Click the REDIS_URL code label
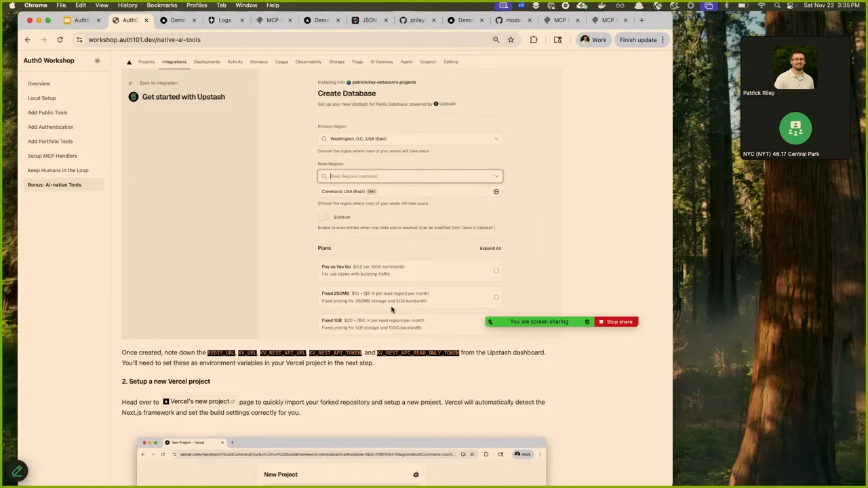This screenshot has height=488, width=868. (221, 353)
